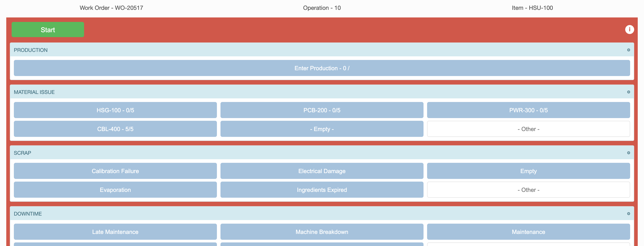644x246 pixels.
Task: Open the PRODUCTION section gear settings
Action: pyautogui.click(x=628, y=50)
